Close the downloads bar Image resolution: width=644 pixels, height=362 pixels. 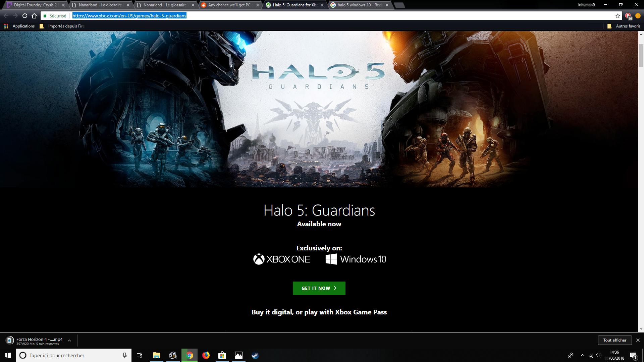click(x=638, y=340)
